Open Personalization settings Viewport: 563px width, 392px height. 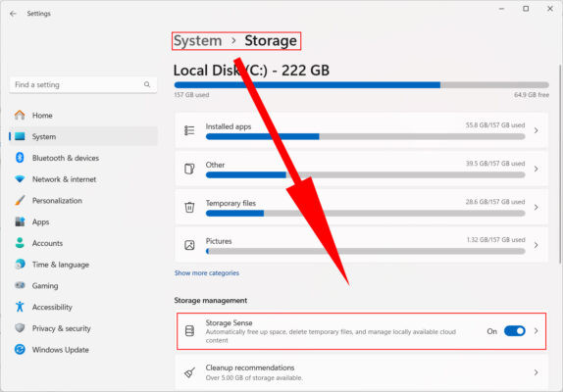pos(83,200)
